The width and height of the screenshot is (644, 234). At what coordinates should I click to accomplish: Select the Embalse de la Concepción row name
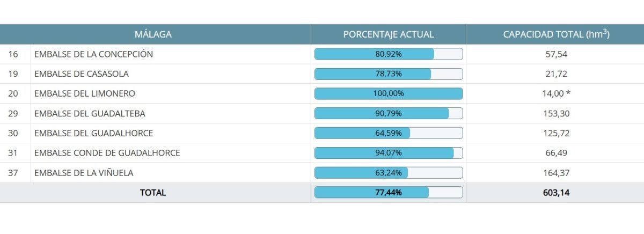tap(93, 54)
